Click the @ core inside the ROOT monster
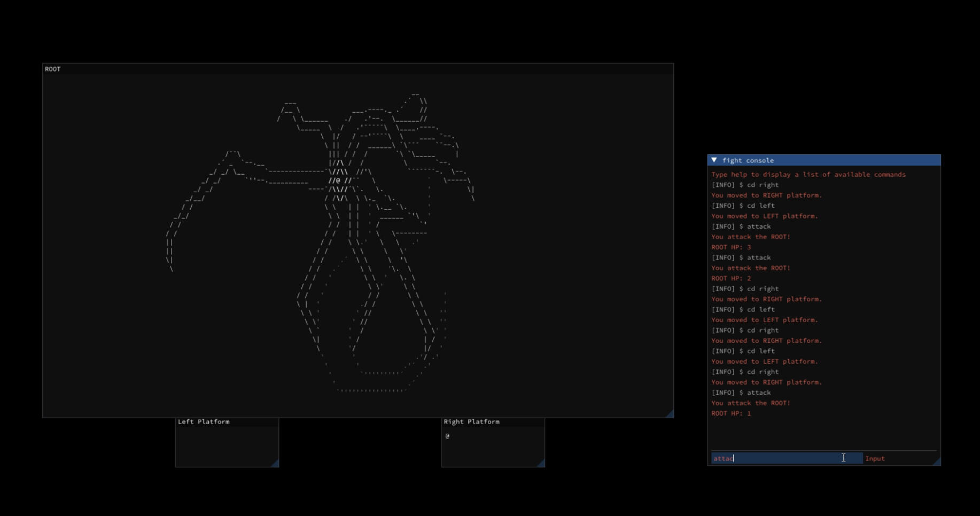 338,181
